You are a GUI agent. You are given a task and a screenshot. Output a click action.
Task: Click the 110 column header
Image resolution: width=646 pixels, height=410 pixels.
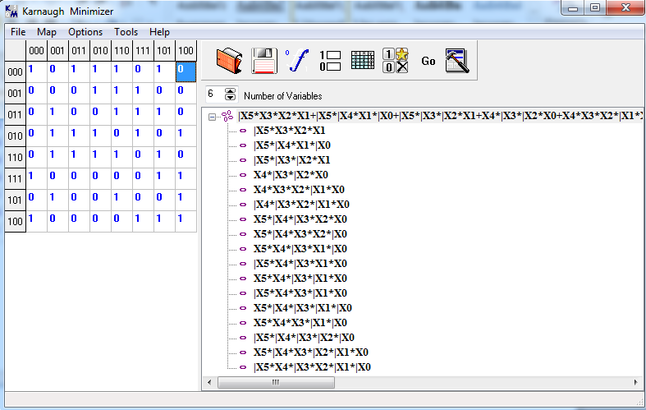coord(122,51)
